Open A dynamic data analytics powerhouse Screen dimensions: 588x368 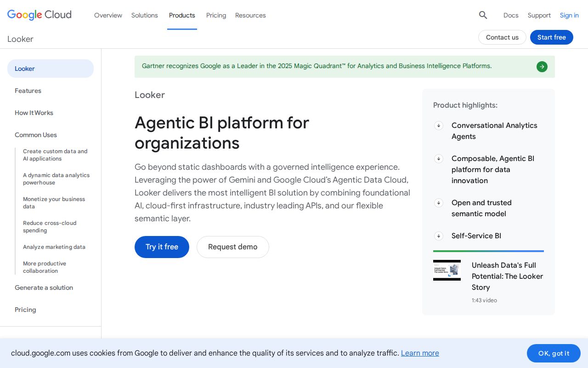57,179
